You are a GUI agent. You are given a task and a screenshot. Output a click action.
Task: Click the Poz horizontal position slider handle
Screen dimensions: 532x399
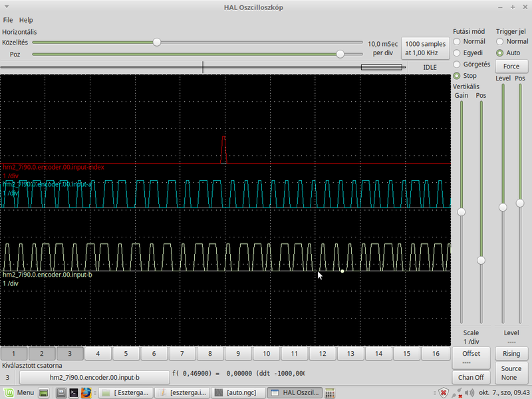340,54
